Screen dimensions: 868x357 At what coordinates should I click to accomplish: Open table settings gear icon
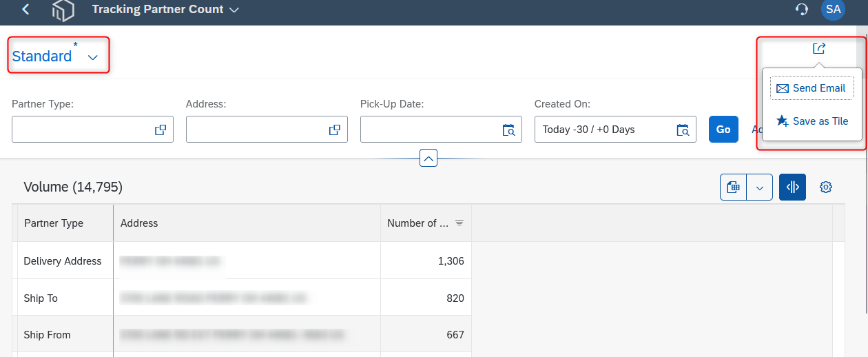[x=826, y=187]
